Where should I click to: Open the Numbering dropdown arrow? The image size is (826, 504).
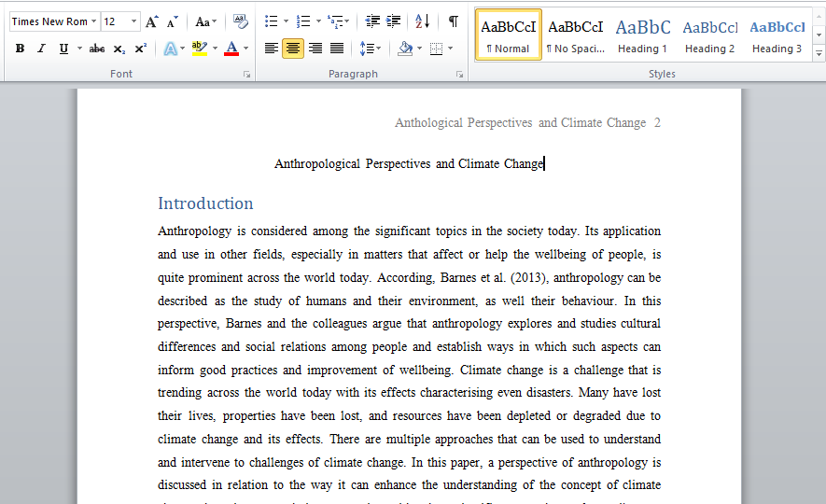coord(318,21)
